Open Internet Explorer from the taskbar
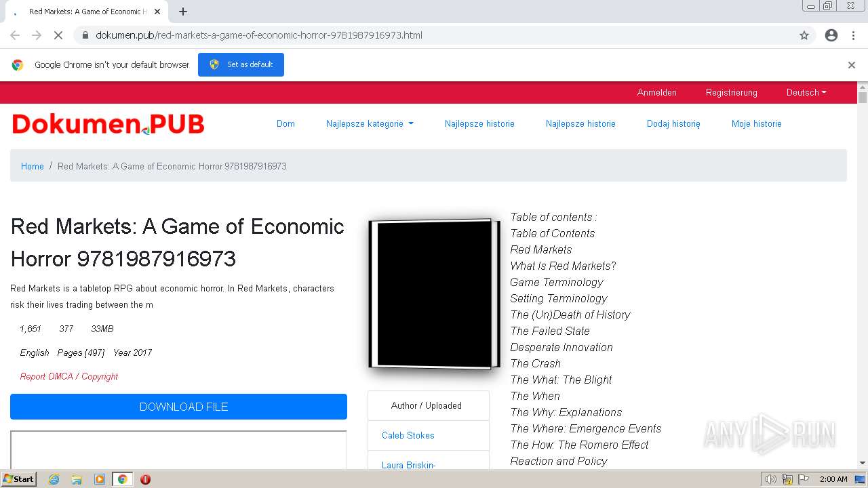This screenshot has height=488, width=868. [x=54, y=479]
